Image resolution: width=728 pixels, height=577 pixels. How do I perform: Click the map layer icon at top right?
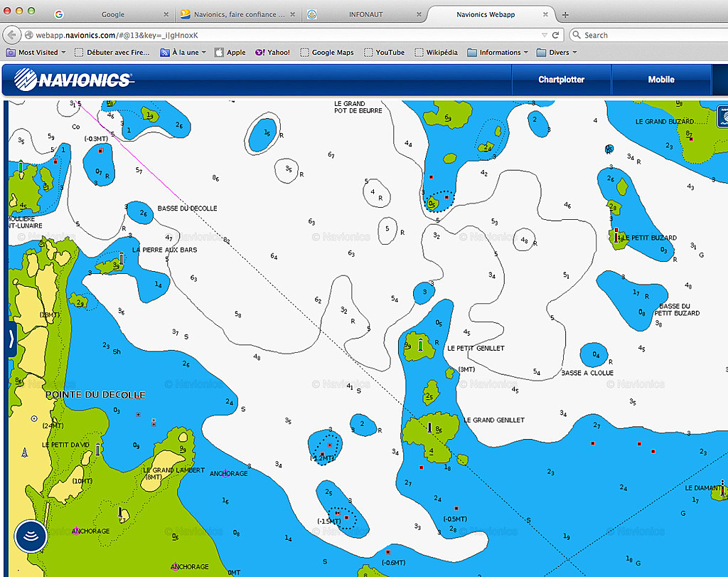(723, 116)
